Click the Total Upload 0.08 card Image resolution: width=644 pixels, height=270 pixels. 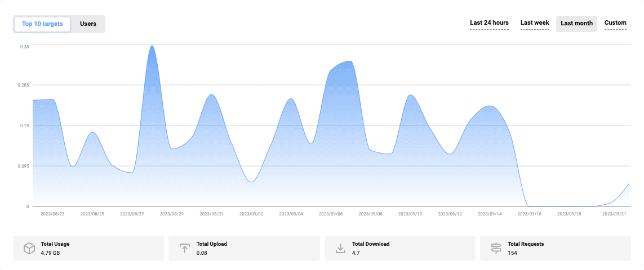pyautogui.click(x=244, y=248)
